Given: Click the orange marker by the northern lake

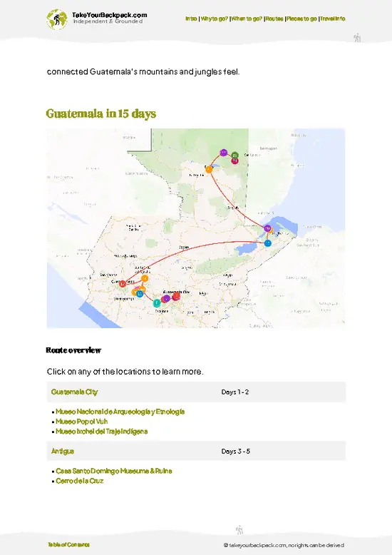Looking at the screenshot, I should click(x=209, y=170).
